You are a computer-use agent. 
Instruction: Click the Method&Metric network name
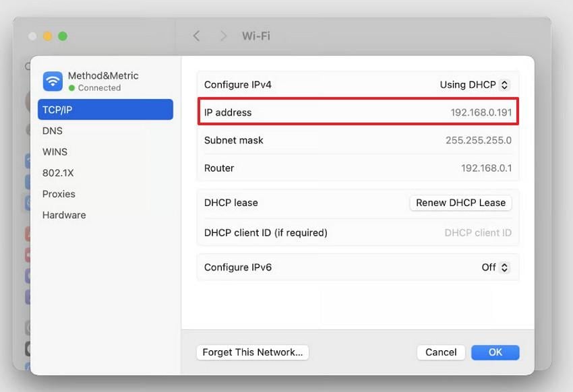[x=103, y=75]
